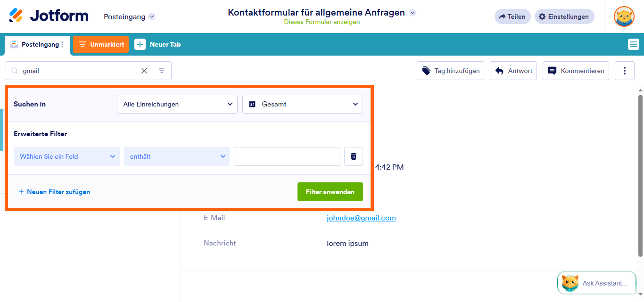The width and height of the screenshot is (644, 302).
Task: Expand the enthält condition dropdown
Action: 177,156
